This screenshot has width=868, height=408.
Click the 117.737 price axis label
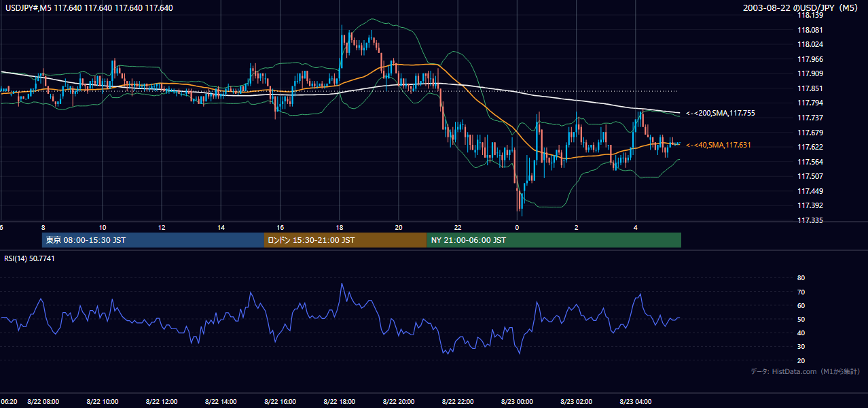[811, 118]
